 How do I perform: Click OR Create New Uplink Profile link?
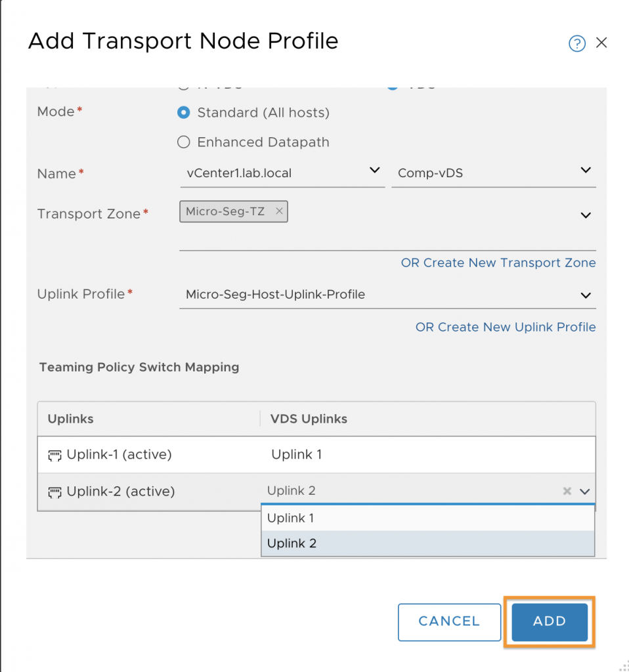pos(506,327)
